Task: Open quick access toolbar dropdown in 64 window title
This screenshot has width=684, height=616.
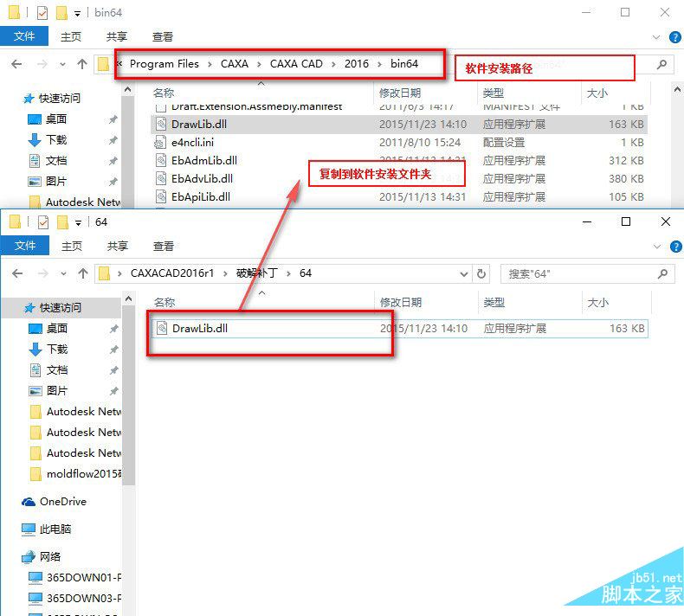Action: (78, 223)
